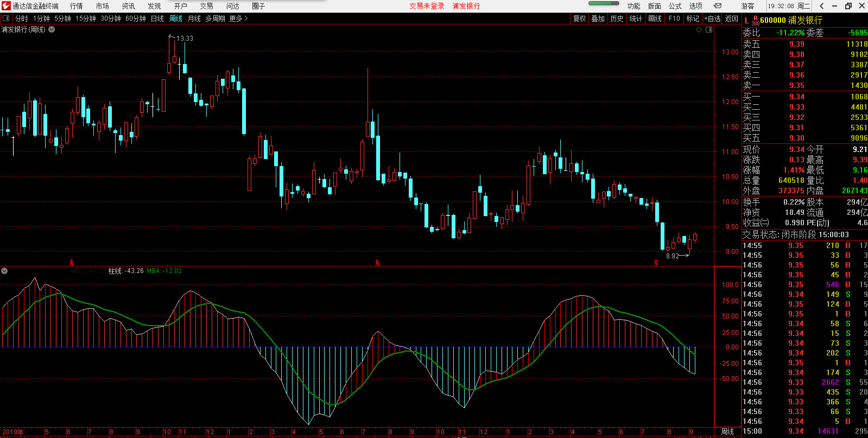
Task: Click the 标记 mark button
Action: click(x=693, y=18)
